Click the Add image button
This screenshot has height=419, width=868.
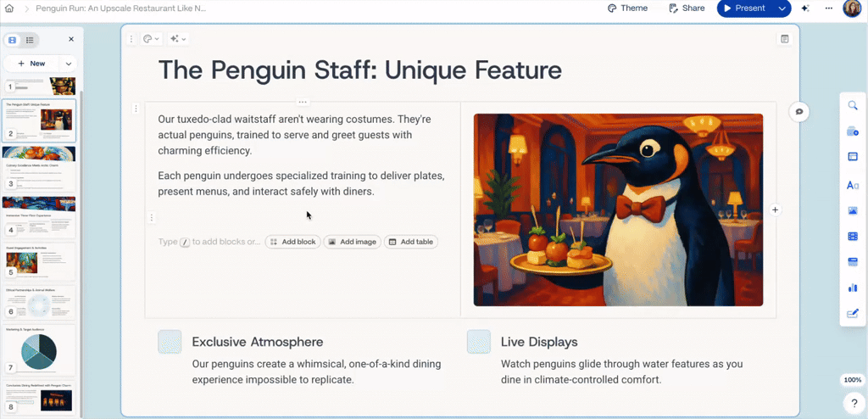[351, 242]
